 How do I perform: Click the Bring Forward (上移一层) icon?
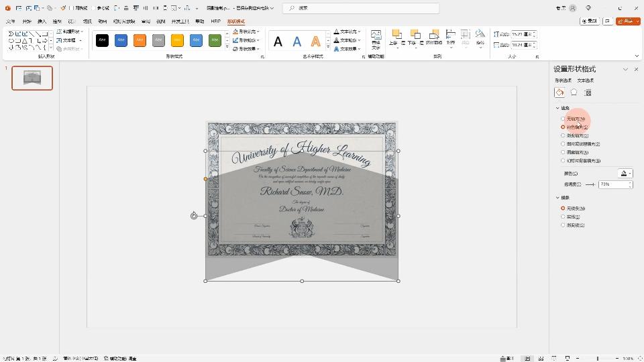click(396, 38)
